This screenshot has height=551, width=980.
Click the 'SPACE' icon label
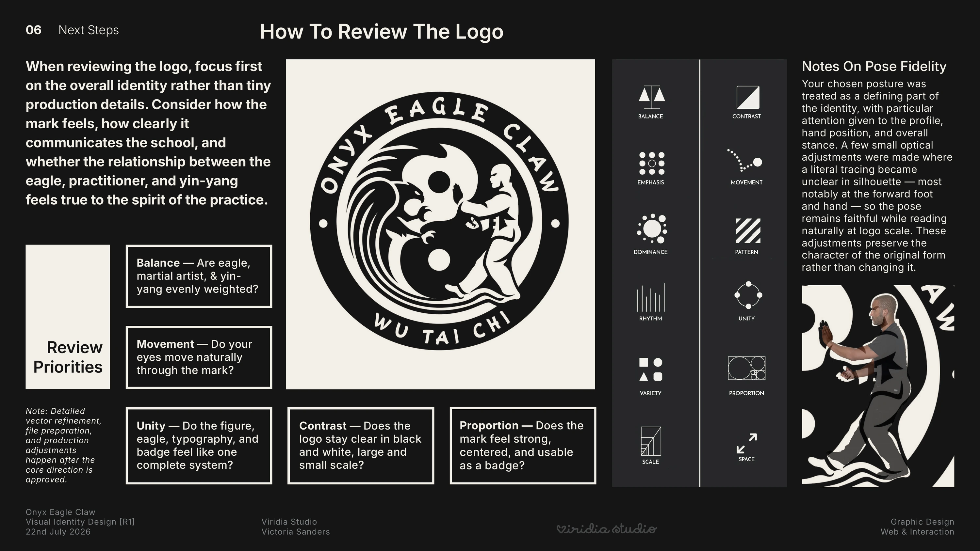coord(746,459)
